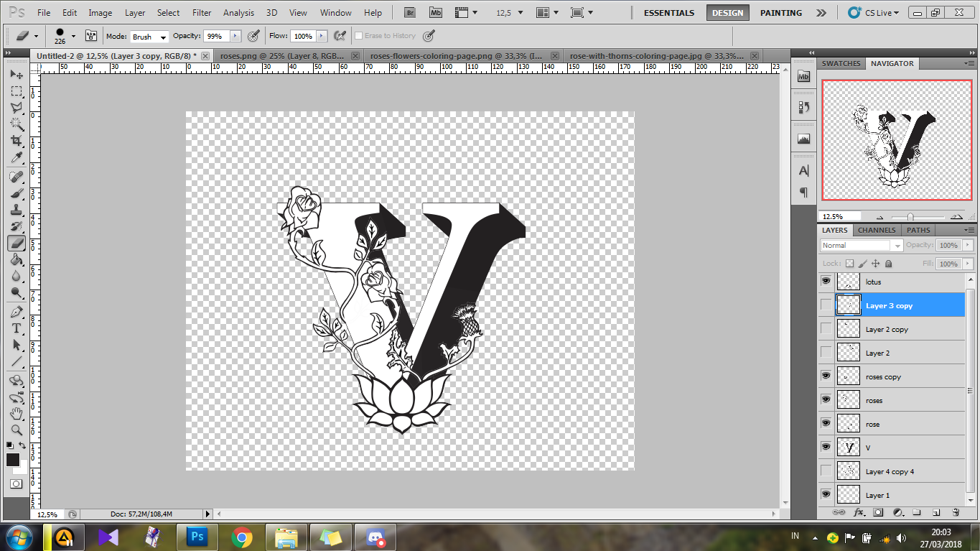Viewport: 980px width, 551px height.
Task: Launch Mini Bridge from the Mb icon
Action: pos(436,12)
